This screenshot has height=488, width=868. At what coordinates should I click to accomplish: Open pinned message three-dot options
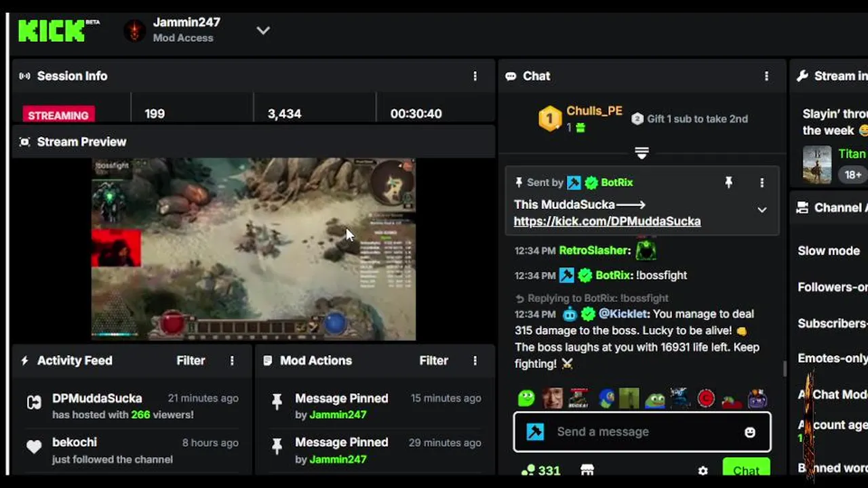pyautogui.click(x=762, y=182)
